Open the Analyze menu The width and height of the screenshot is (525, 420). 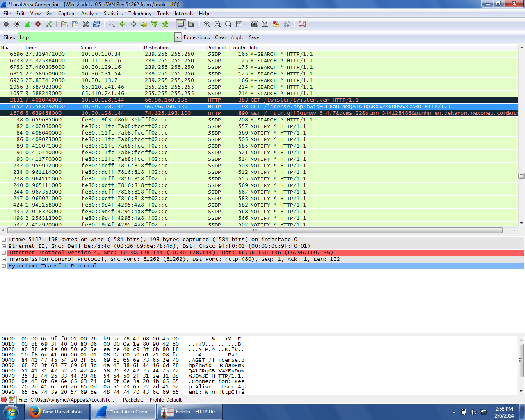coord(89,14)
